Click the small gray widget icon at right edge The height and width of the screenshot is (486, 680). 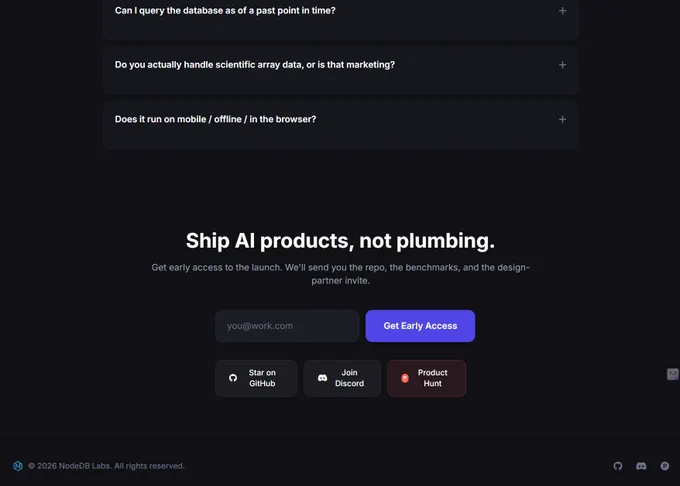[673, 374]
